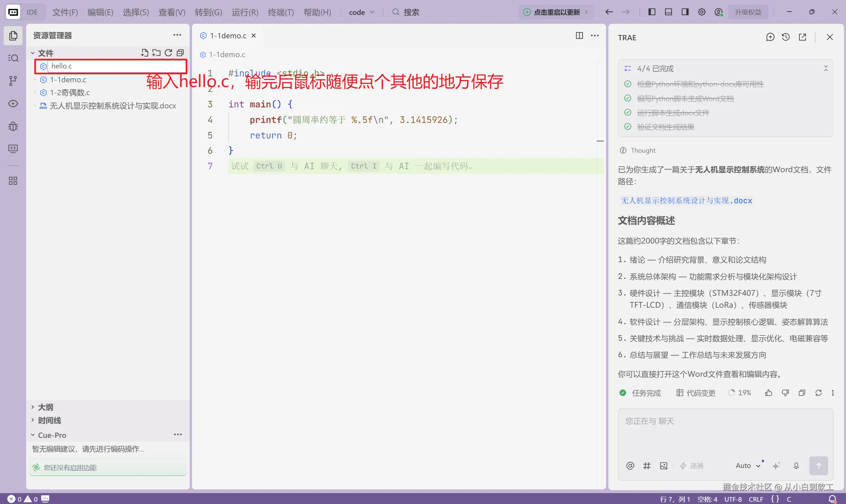The image size is (846, 504).
Task: Select the 1-1demo.c editor tab
Action: pyautogui.click(x=228, y=35)
